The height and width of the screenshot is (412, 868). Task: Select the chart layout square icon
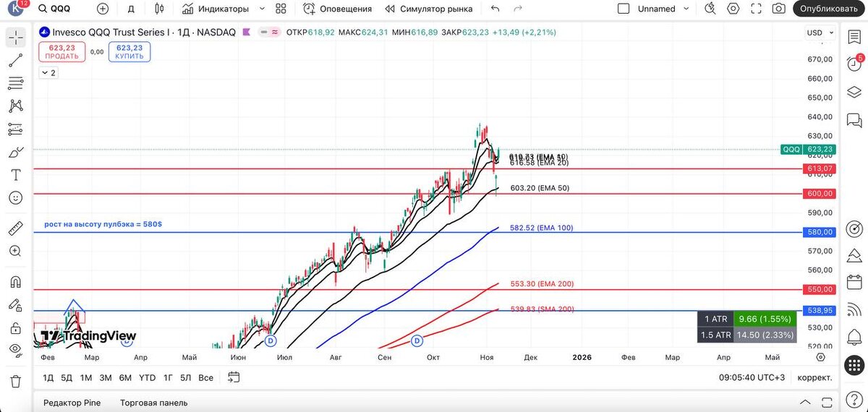(x=624, y=9)
